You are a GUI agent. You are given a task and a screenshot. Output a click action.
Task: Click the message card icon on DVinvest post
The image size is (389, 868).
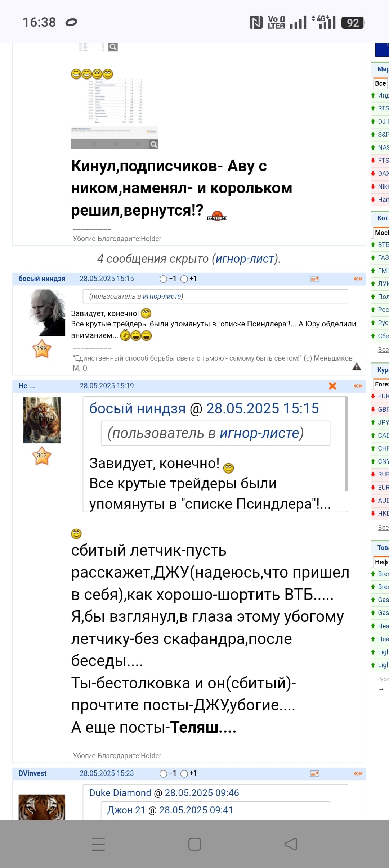[315, 774]
